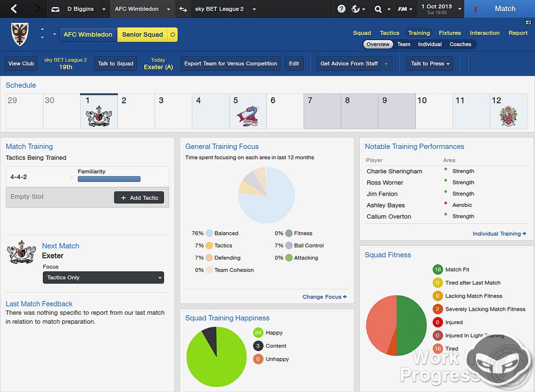Screen dimensions: 535x392
Task: Click the Balanced light-blue color swatch
Action: [x=210, y=233]
